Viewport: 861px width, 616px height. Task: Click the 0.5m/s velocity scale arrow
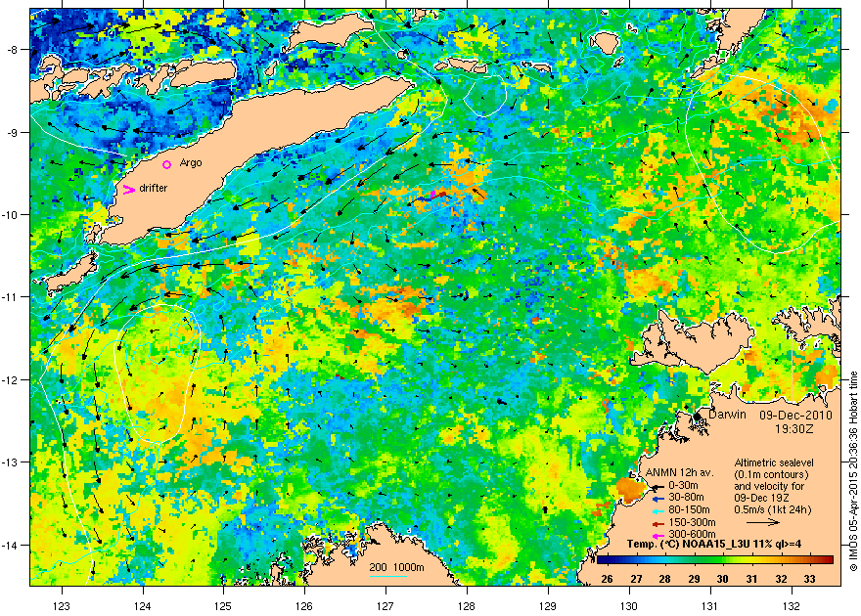[x=763, y=522]
